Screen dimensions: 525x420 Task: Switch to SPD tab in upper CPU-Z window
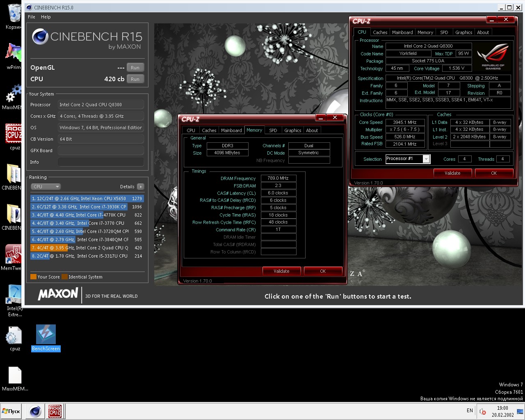[x=444, y=32]
